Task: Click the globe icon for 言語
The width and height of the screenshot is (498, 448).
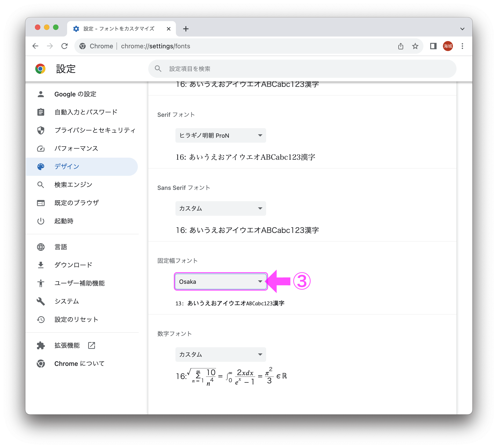Action: click(41, 247)
